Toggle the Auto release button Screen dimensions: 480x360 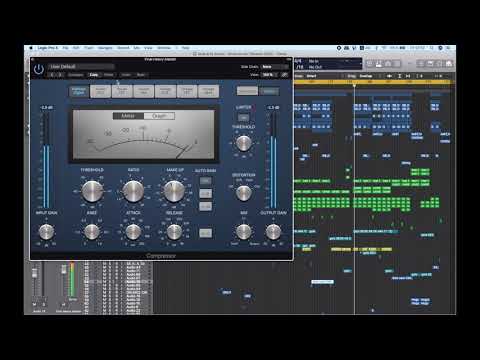tap(205, 233)
